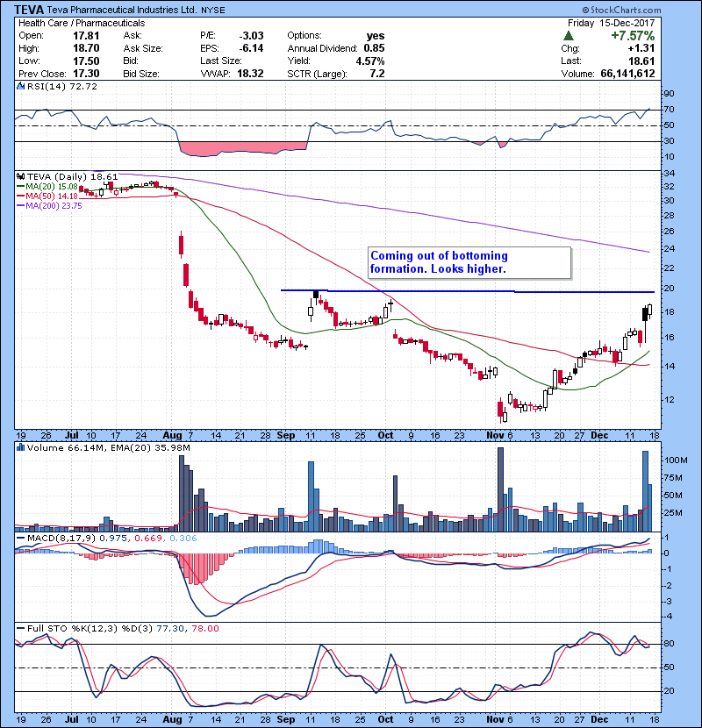This screenshot has height=728, width=702.
Task: Click the green +7.57% percent change
Action: [633, 36]
